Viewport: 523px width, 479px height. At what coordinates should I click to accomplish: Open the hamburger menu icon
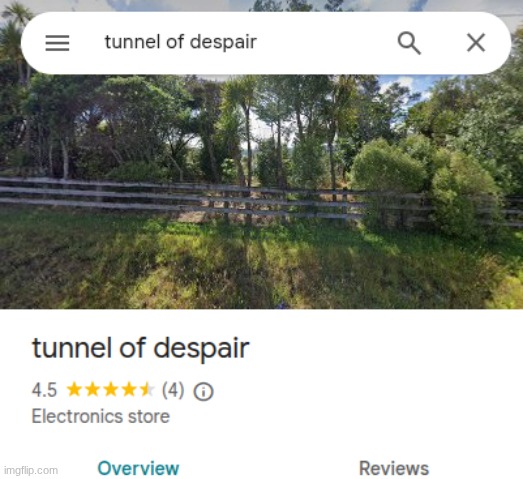click(x=57, y=43)
